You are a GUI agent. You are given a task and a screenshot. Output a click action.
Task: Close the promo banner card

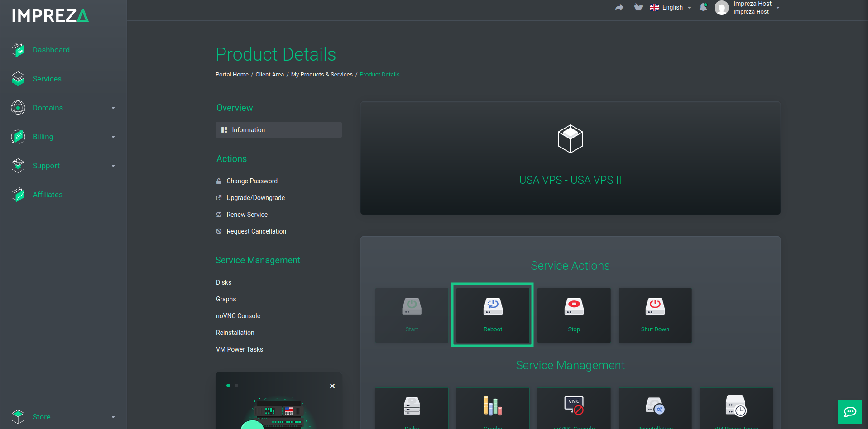pos(332,386)
